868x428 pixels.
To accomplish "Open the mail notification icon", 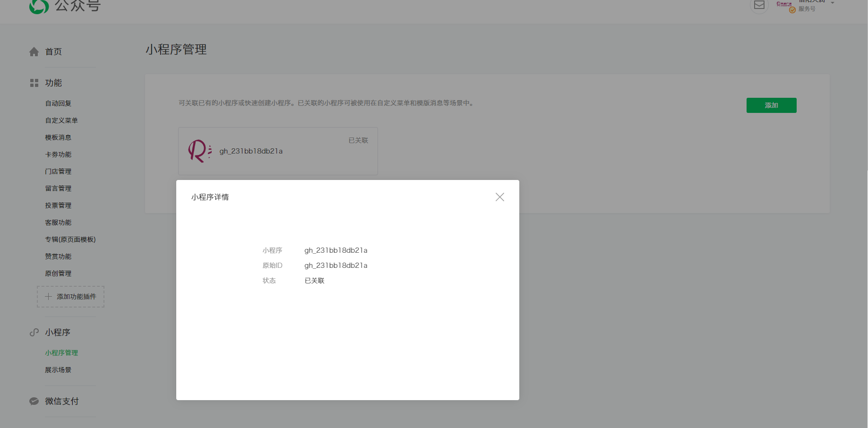I will [759, 5].
